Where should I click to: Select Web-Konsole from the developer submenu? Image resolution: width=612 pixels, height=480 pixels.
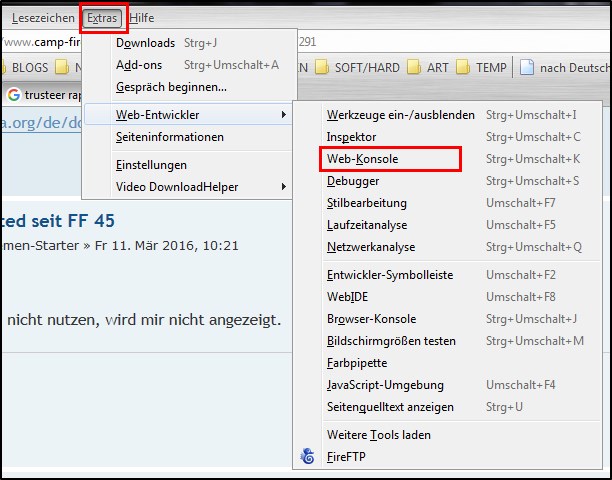363,159
